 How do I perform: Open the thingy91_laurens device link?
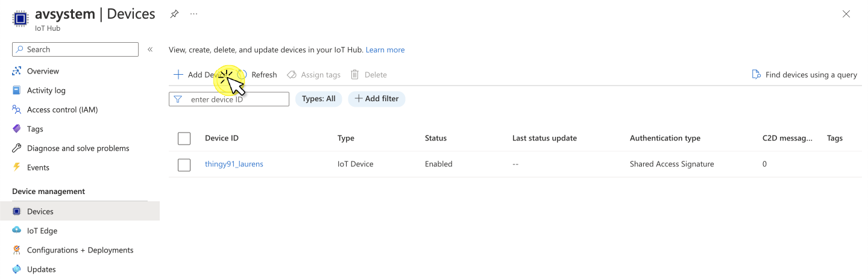pyautogui.click(x=234, y=164)
